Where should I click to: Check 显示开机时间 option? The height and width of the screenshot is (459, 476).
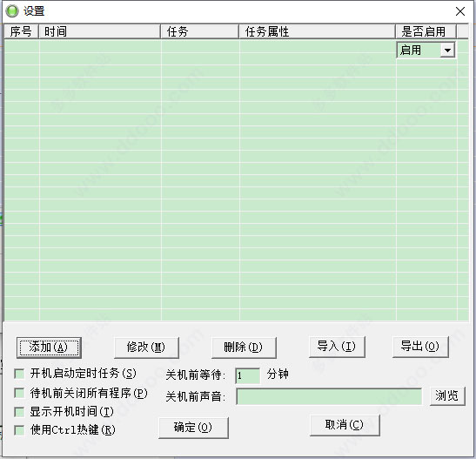point(19,412)
